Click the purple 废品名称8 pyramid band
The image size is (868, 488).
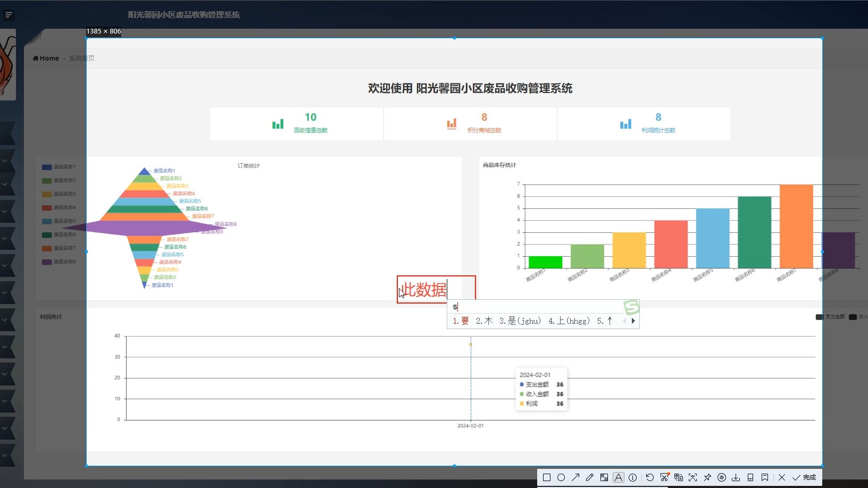click(145, 228)
